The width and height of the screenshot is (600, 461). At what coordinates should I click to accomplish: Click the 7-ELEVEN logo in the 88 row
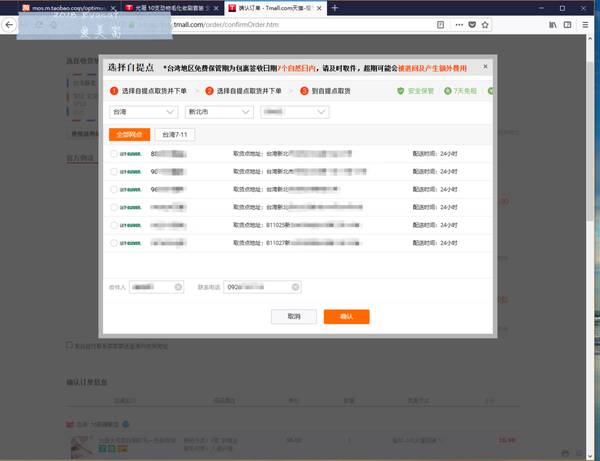pyautogui.click(x=130, y=154)
